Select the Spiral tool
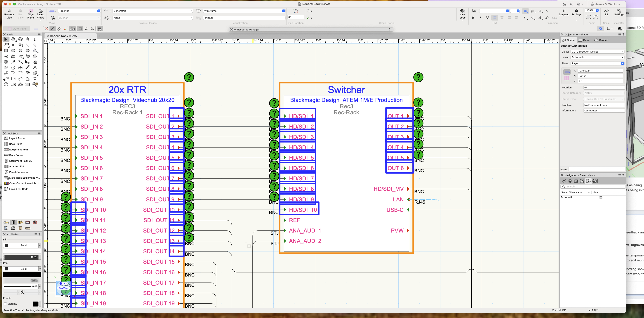Screen dimensions: 644x318 (x=6, y=62)
